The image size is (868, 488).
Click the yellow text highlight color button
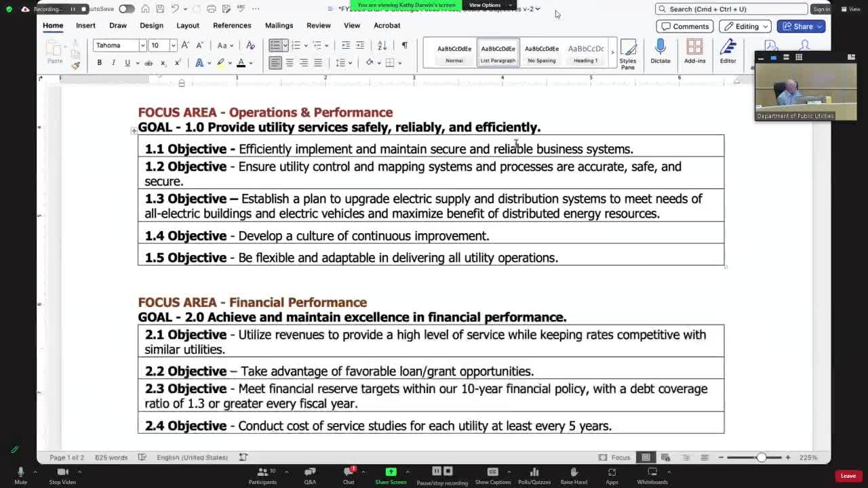coord(220,62)
